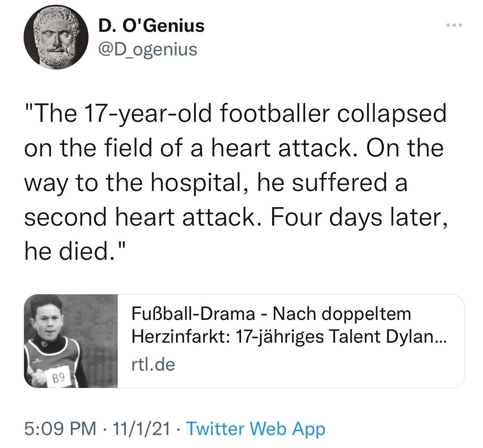
Task: Open the footballer thumbnail in link card
Action: pyautogui.click(x=71, y=341)
